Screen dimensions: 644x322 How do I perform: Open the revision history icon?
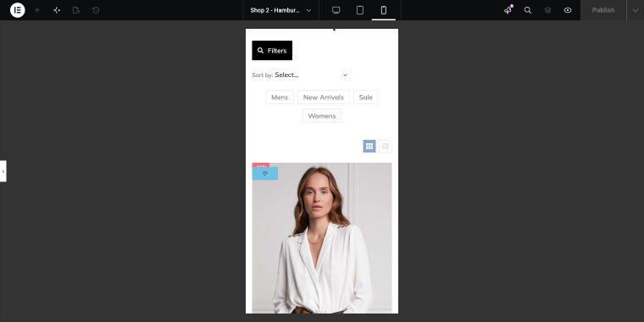(96, 10)
